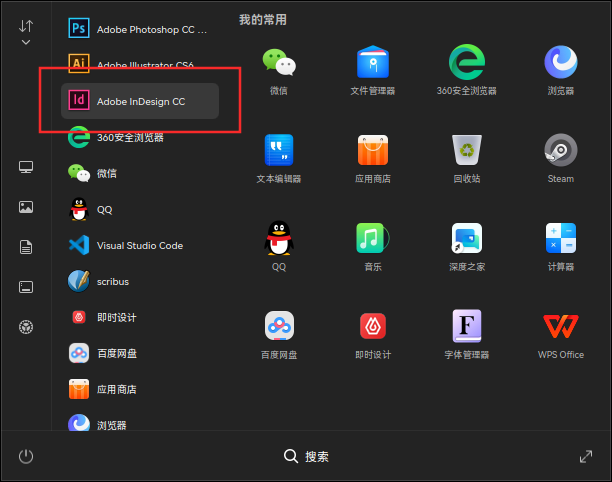Screen dimensions: 612x482
Task: Open 浏览器 from the favorites grid
Action: [x=561, y=70]
